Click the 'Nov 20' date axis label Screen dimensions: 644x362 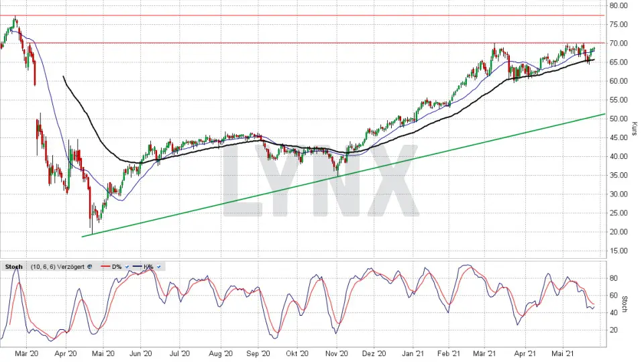pos(337,353)
